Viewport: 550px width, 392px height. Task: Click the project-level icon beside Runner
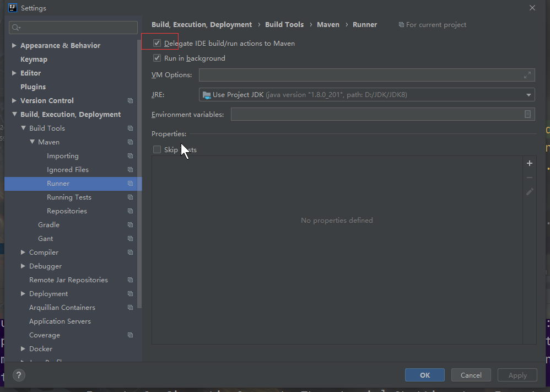click(x=131, y=184)
